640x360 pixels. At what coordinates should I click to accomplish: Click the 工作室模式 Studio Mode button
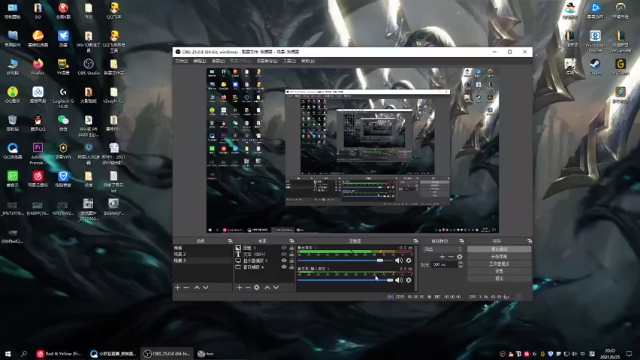pyautogui.click(x=499, y=264)
